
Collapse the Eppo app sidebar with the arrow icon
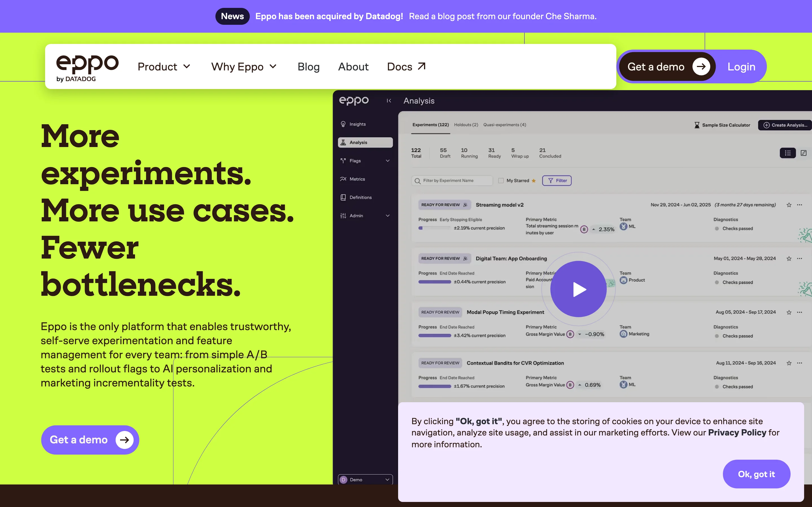tap(389, 101)
